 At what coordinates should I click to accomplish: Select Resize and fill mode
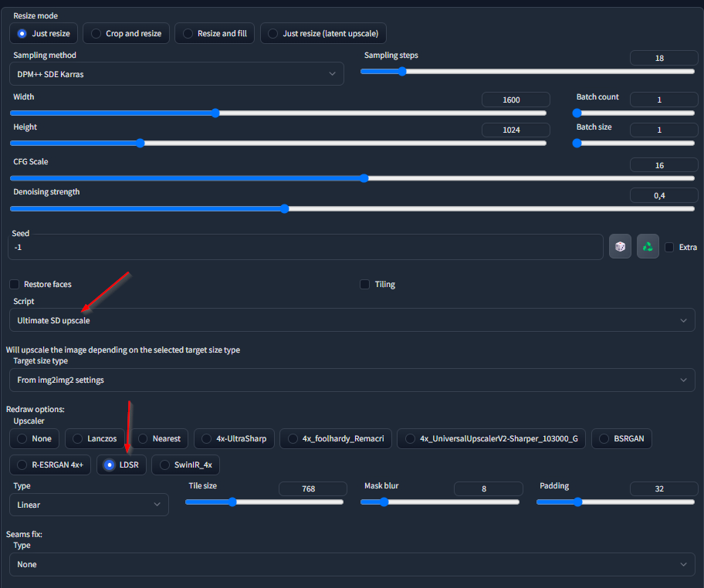pos(215,33)
